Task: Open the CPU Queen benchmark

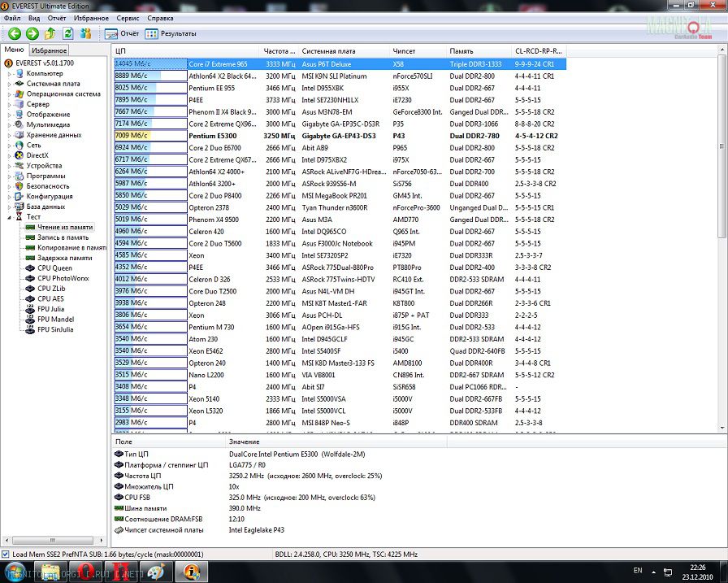Action: pos(49,268)
